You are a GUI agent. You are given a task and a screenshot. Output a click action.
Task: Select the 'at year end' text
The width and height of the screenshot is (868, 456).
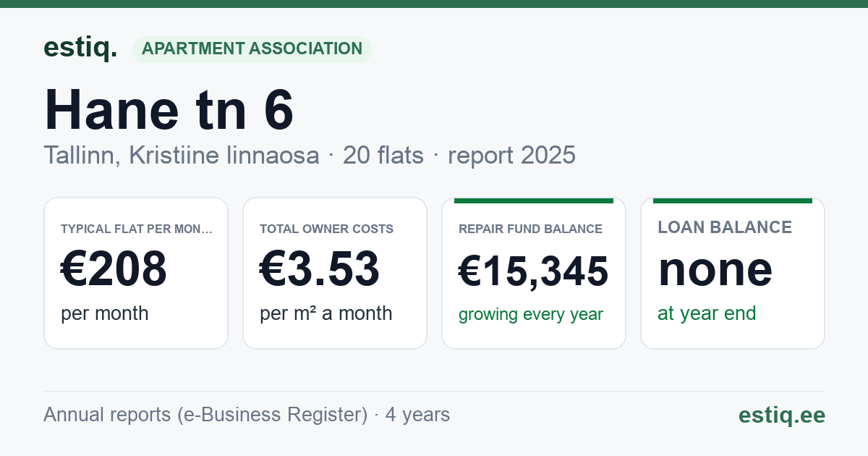[707, 313]
